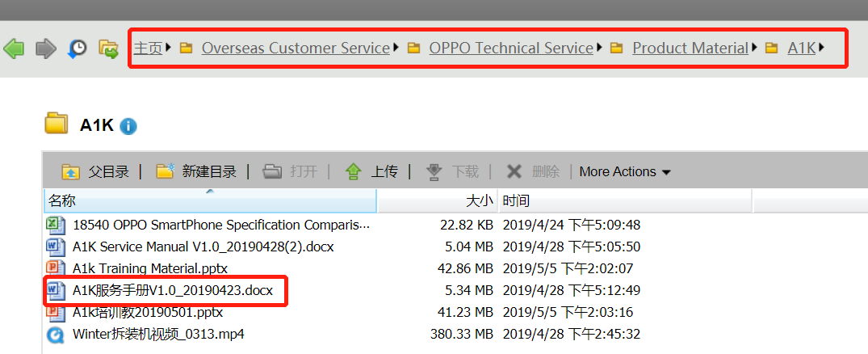Expand the arrow after 主页 breadcrumb

pyautogui.click(x=168, y=48)
